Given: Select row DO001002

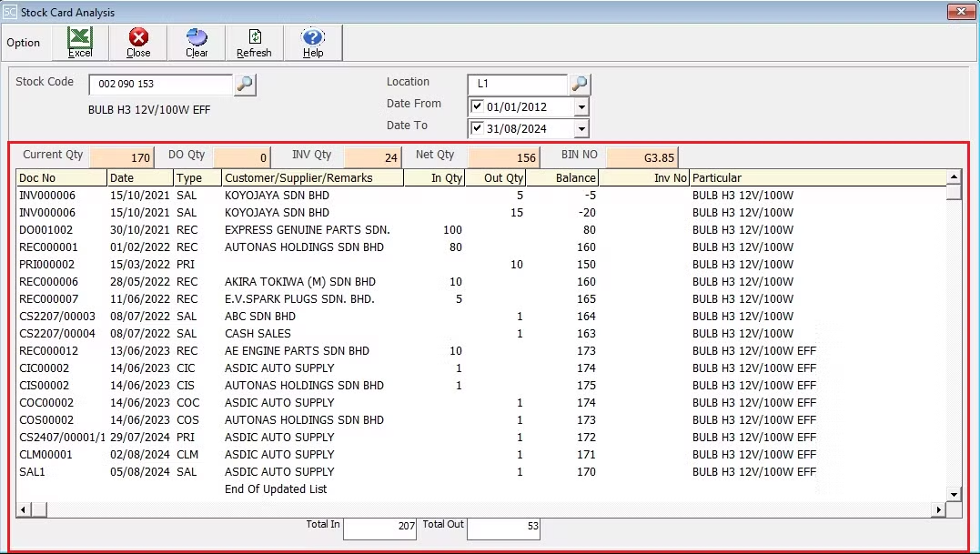Looking at the screenshot, I should (x=482, y=230).
